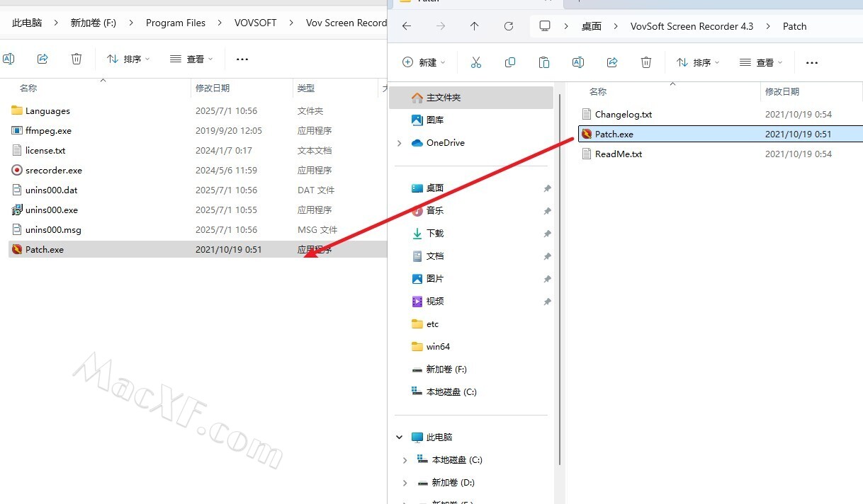Click Forward arrow in Patch window
Image resolution: width=863 pixels, height=504 pixels.
[441, 26]
